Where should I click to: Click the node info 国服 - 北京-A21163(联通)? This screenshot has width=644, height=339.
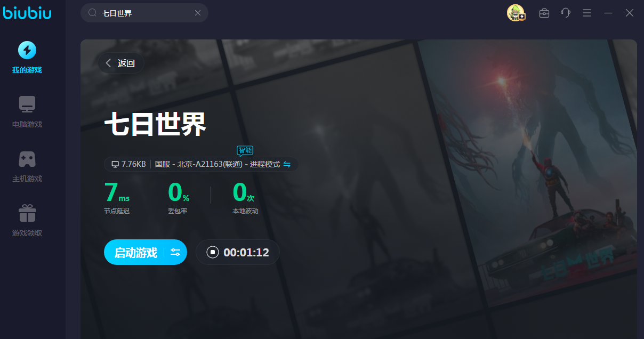pyautogui.click(x=198, y=164)
